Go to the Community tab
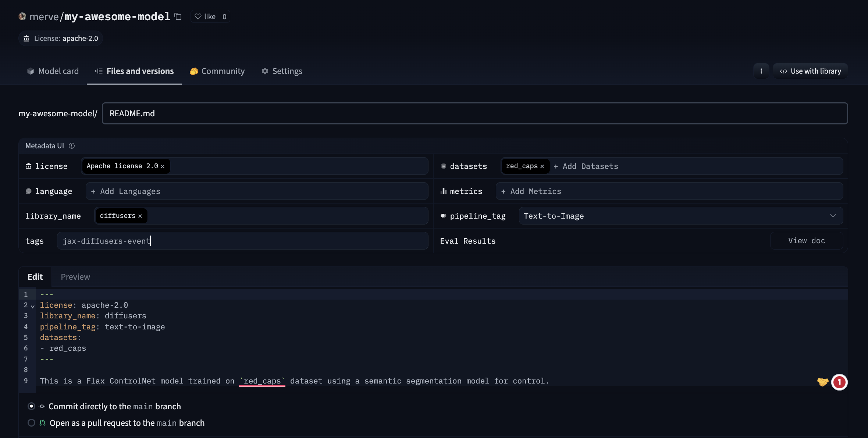 [x=217, y=71]
